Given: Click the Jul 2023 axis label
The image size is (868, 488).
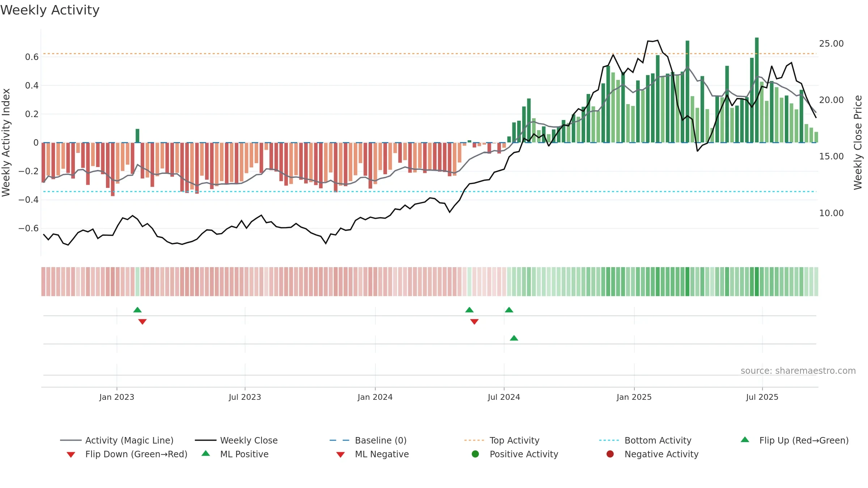Looking at the screenshot, I should [245, 397].
